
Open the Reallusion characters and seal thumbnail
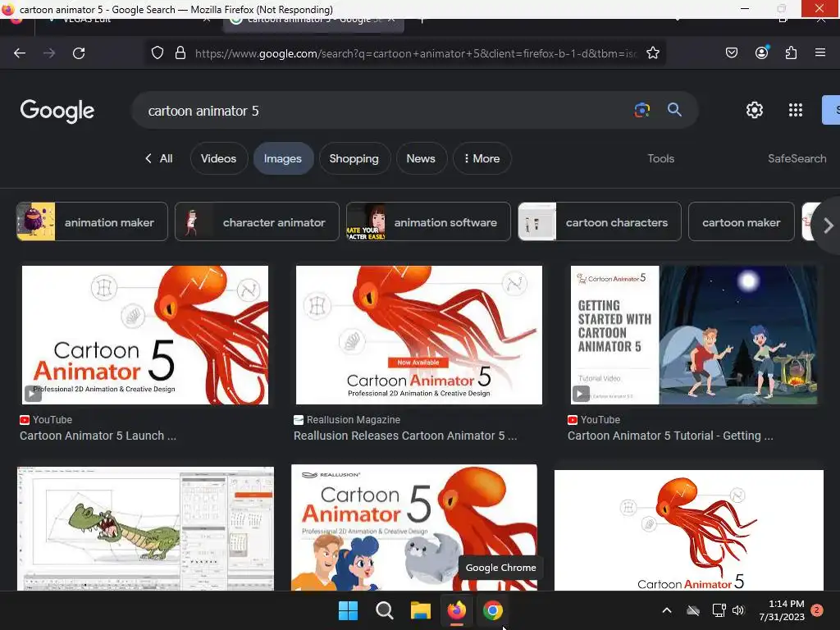(x=414, y=527)
